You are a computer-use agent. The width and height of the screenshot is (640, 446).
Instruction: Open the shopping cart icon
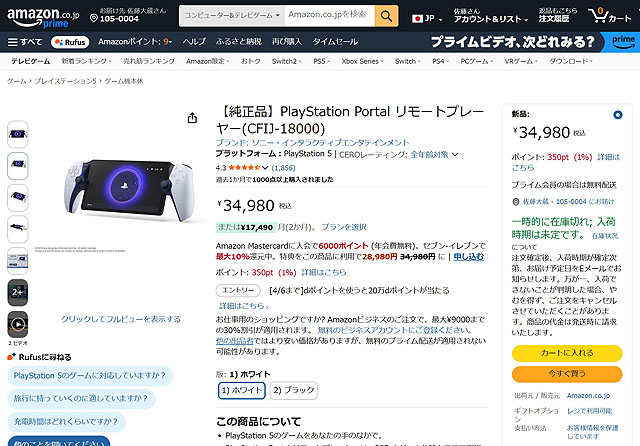point(610,17)
